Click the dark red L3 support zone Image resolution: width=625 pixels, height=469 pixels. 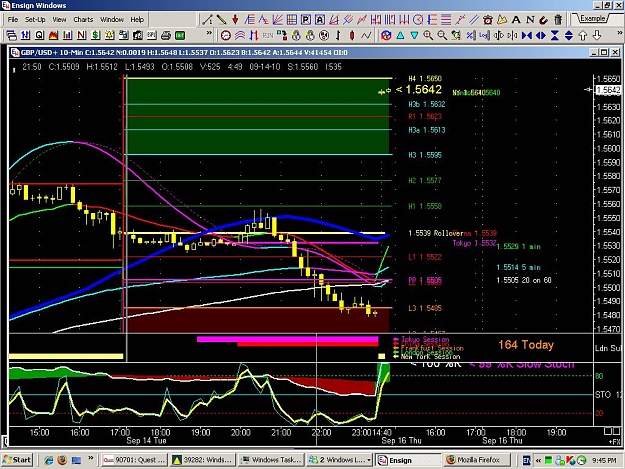pos(257,320)
